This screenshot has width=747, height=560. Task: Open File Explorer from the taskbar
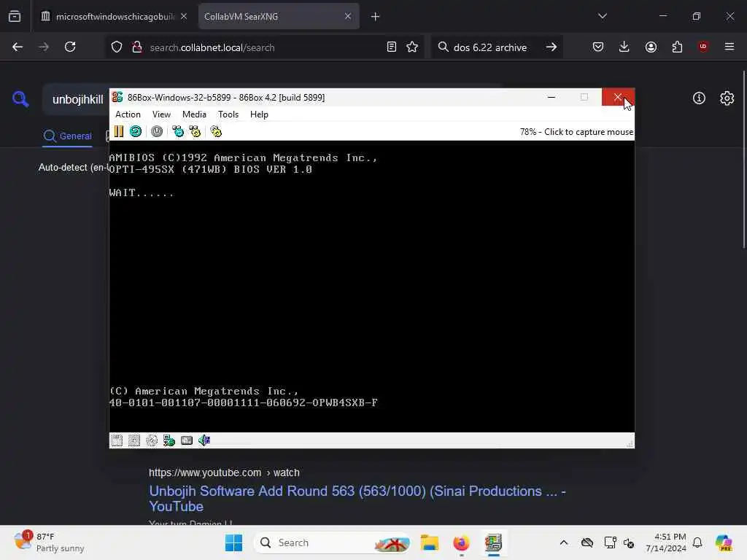coord(429,542)
